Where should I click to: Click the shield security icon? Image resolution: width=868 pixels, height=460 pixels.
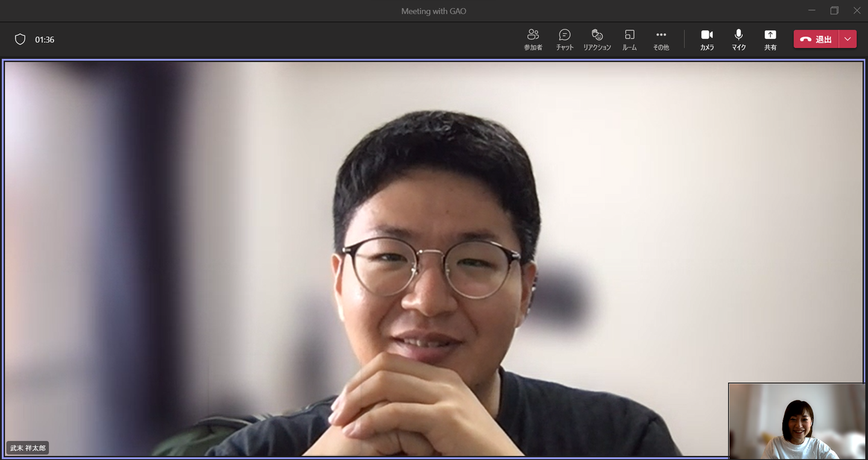point(20,39)
